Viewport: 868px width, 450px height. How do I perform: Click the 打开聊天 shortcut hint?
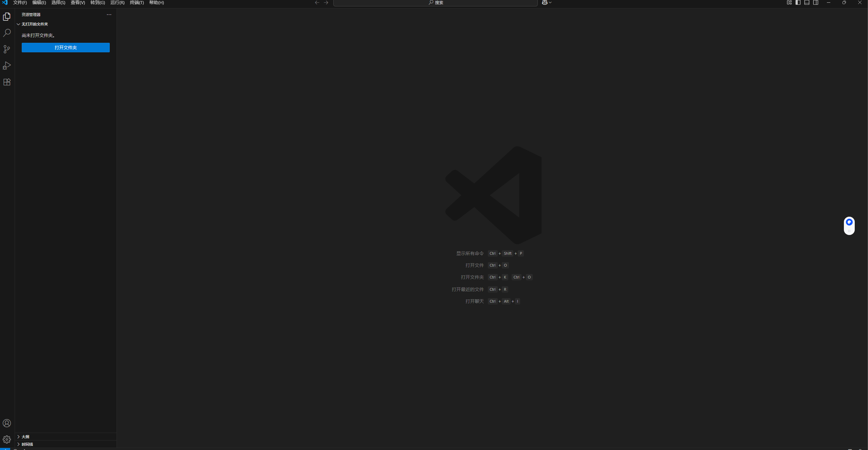coord(475,301)
